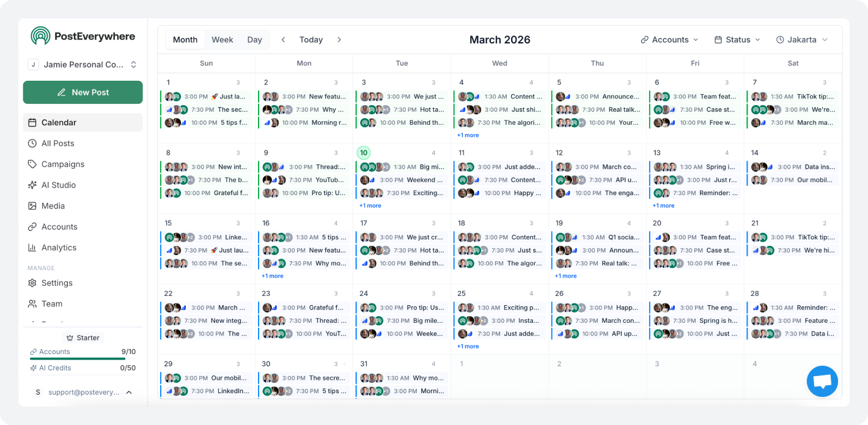Open the Why mo post on March 31
This screenshot has height=425, width=868.
tap(402, 378)
